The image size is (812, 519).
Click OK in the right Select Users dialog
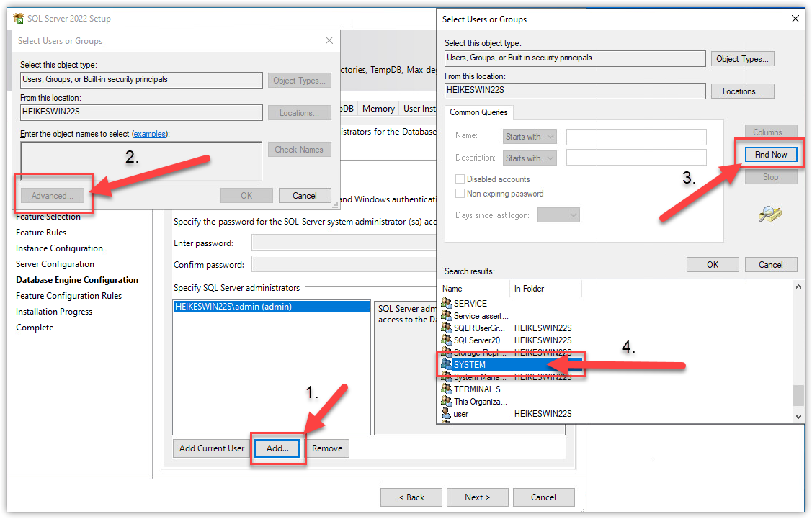click(x=713, y=264)
